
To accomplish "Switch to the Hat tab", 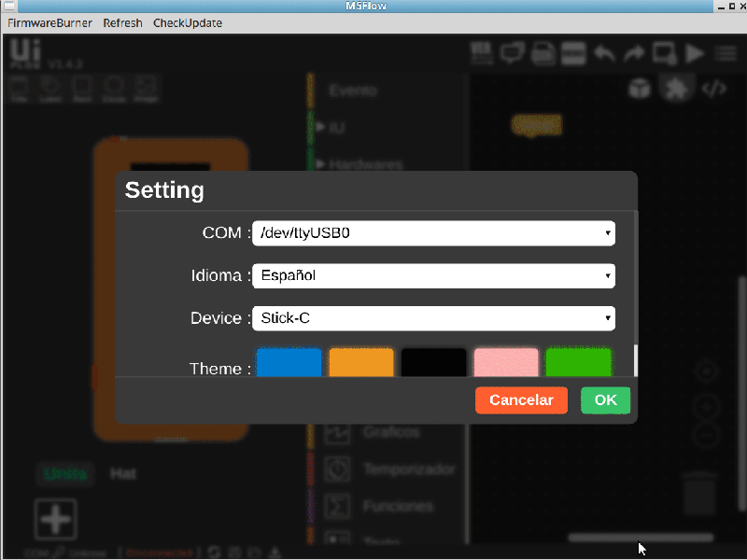I will pyautogui.click(x=123, y=474).
